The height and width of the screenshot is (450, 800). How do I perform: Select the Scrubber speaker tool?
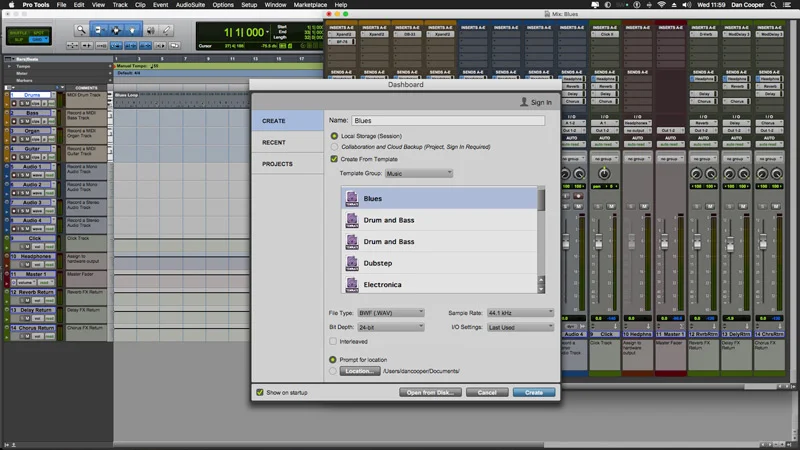click(151, 30)
